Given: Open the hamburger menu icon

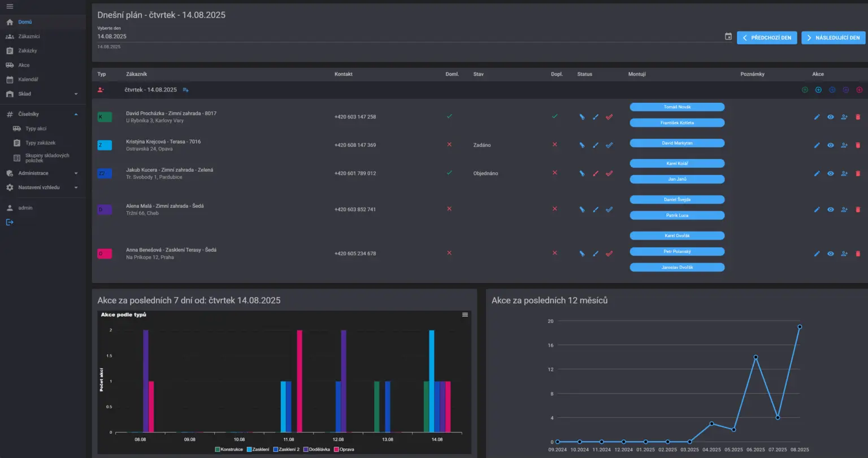Looking at the screenshot, I should (x=10, y=6).
